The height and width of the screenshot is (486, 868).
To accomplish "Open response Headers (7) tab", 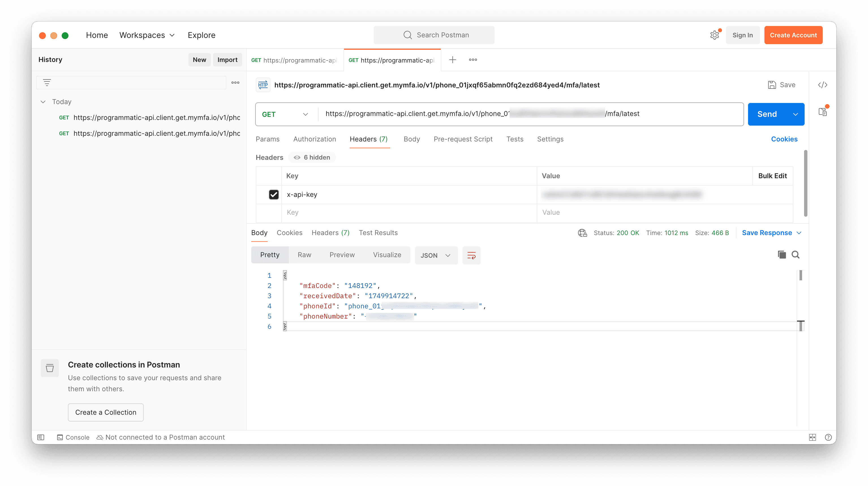I will [x=330, y=233].
